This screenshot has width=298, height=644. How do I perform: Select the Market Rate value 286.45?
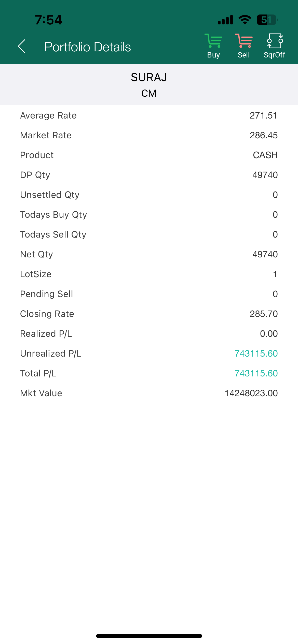click(264, 135)
